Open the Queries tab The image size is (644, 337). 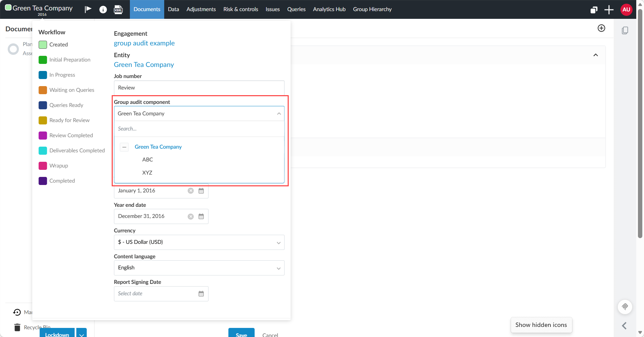coord(296,9)
